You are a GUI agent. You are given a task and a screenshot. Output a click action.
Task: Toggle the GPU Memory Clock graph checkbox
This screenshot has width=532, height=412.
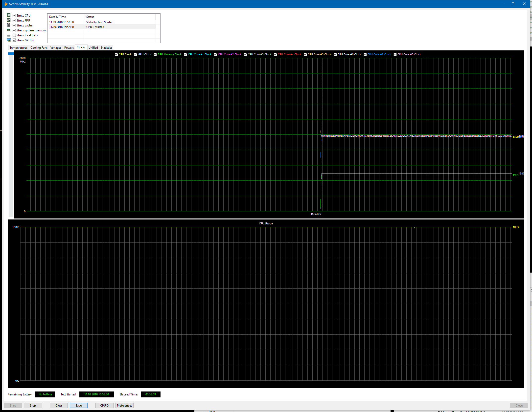[x=155, y=54]
